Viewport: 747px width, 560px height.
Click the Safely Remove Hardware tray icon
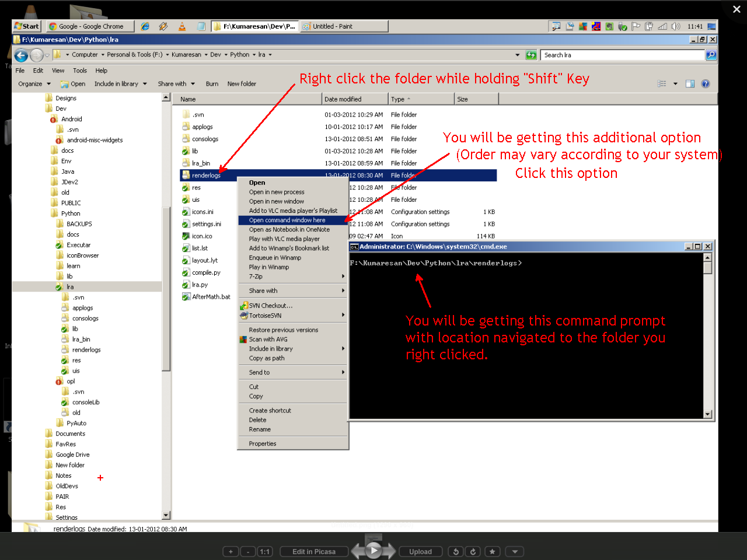click(622, 26)
